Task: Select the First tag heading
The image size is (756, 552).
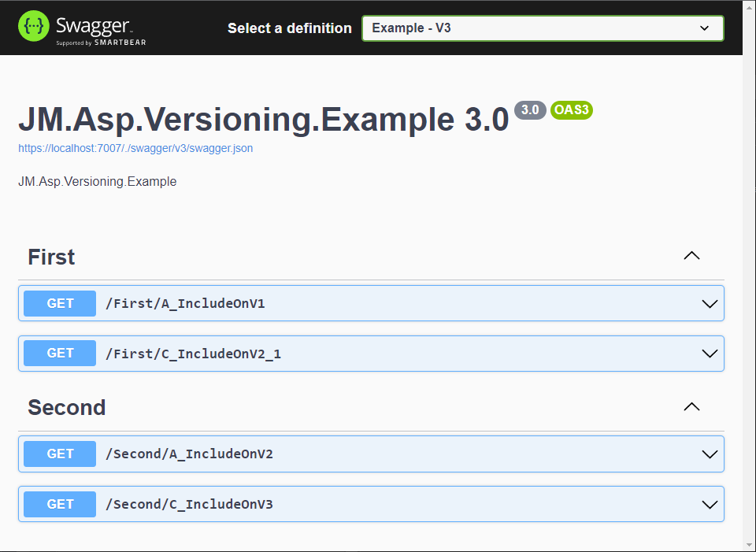Action: pyautogui.click(x=51, y=257)
